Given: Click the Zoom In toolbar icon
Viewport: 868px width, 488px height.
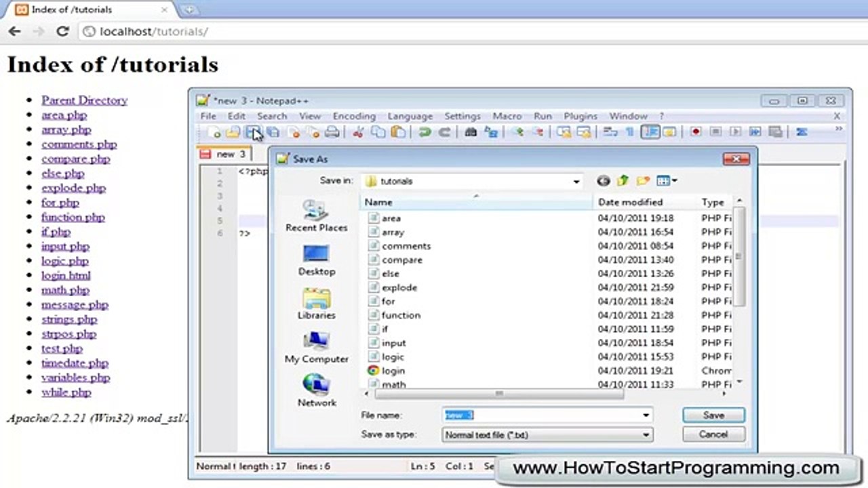Looking at the screenshot, I should (x=518, y=132).
